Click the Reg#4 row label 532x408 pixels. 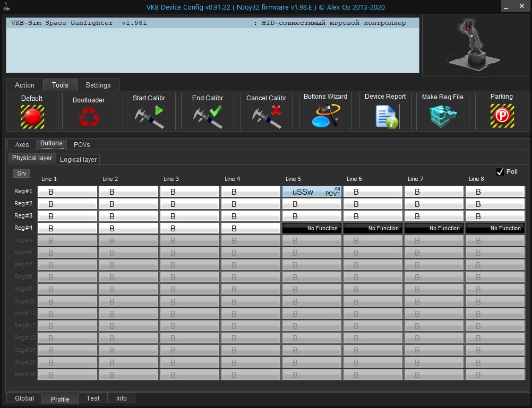tap(23, 228)
